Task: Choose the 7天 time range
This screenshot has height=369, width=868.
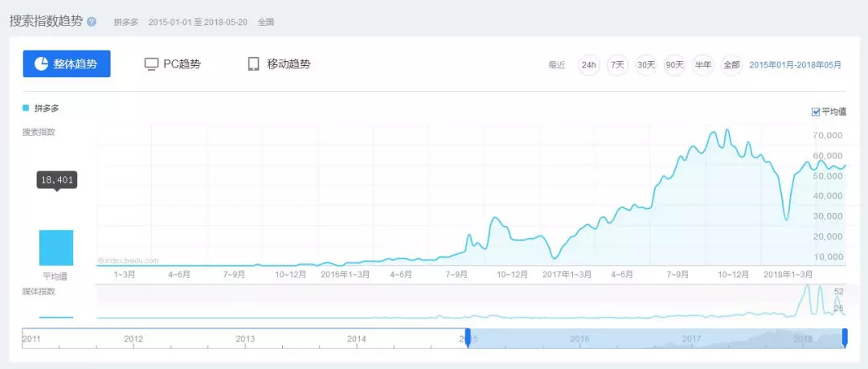Action: [617, 65]
